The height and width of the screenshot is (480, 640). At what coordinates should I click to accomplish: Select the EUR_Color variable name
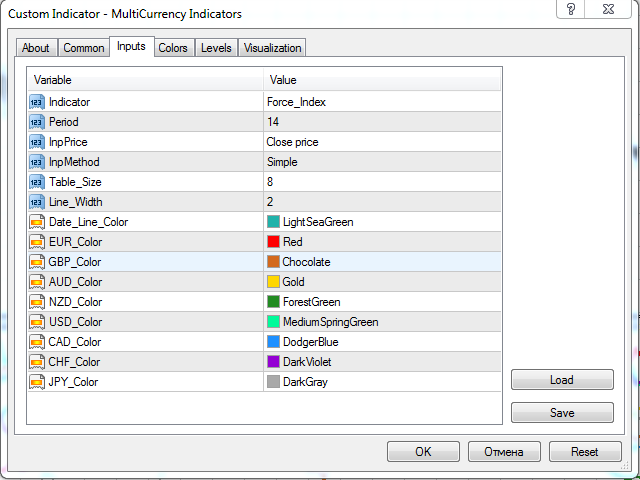click(76, 242)
